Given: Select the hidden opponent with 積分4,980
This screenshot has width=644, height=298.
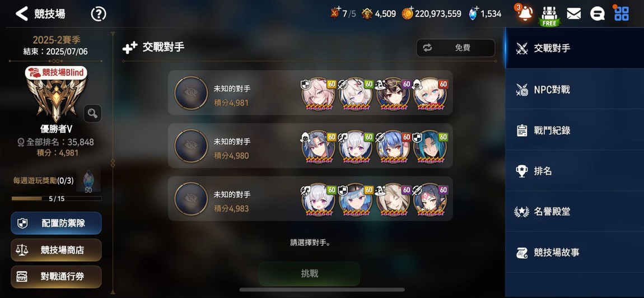Looking at the screenshot, I should point(310,146).
